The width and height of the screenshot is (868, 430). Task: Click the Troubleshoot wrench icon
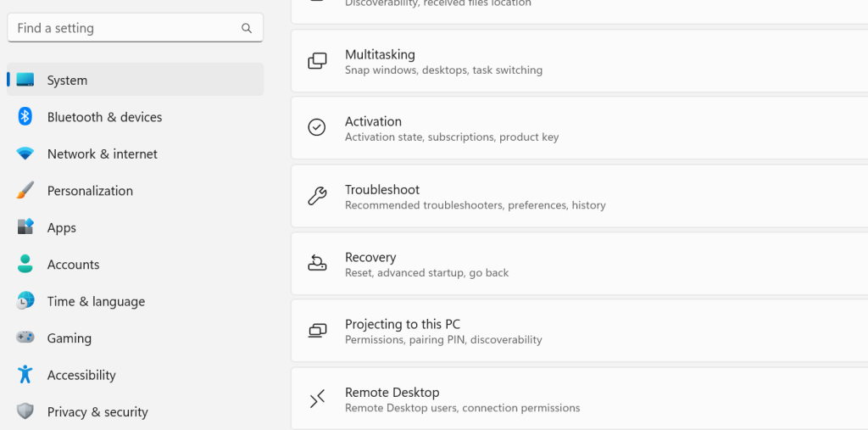[317, 196]
